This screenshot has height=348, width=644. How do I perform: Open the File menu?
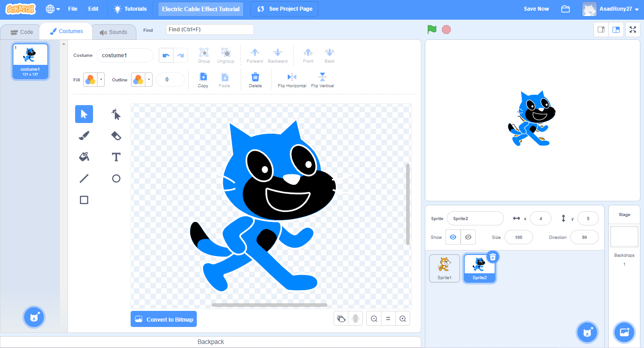click(x=72, y=8)
